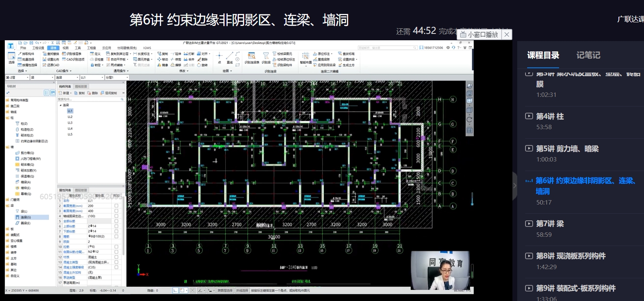
Task: Open the 分层1 layer dropdown
Action: point(116,77)
